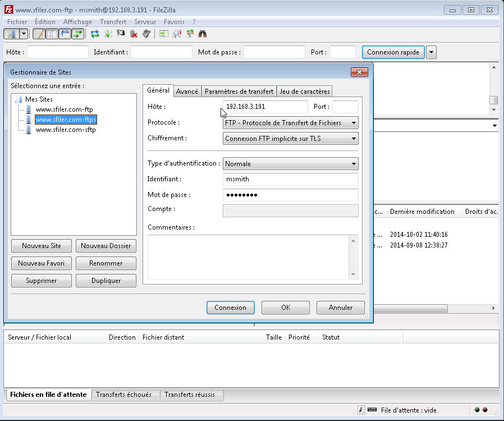Toggle the local directory tree view

click(x=52, y=34)
